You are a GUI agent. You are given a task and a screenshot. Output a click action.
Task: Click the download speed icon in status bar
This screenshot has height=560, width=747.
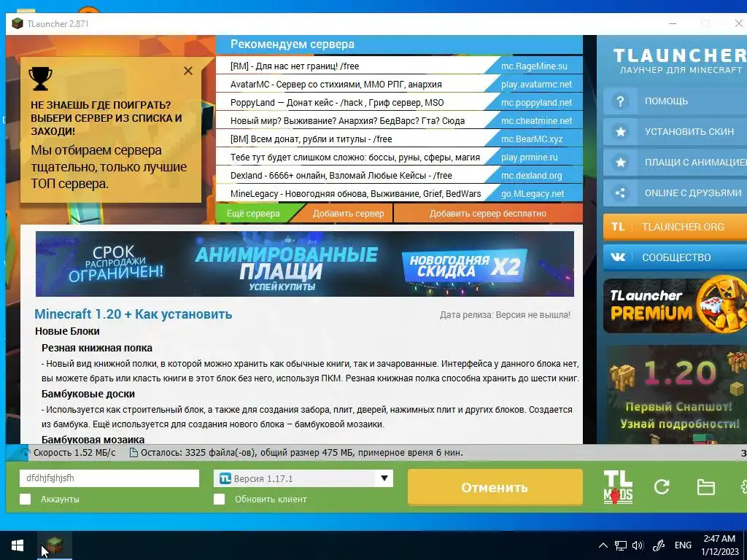(x=25, y=453)
